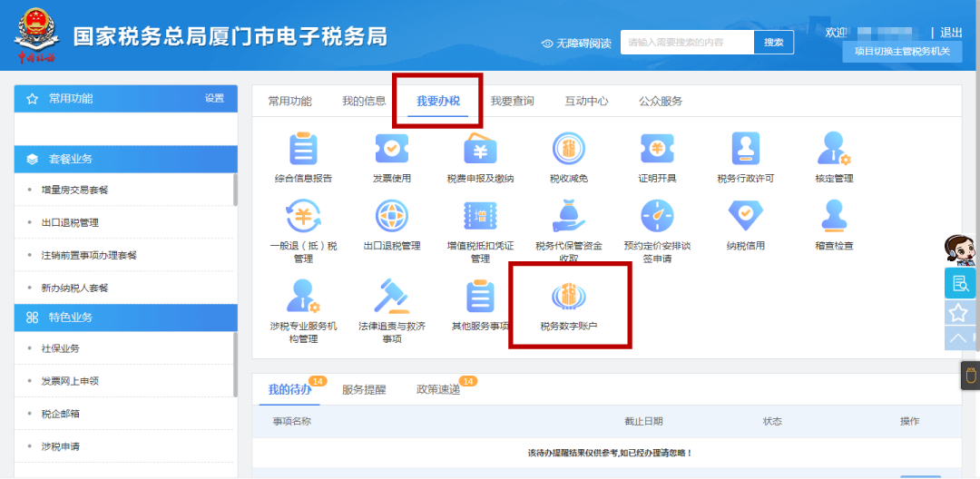
Task: Click 套餐业务 section header
Action: pyautogui.click(x=125, y=159)
